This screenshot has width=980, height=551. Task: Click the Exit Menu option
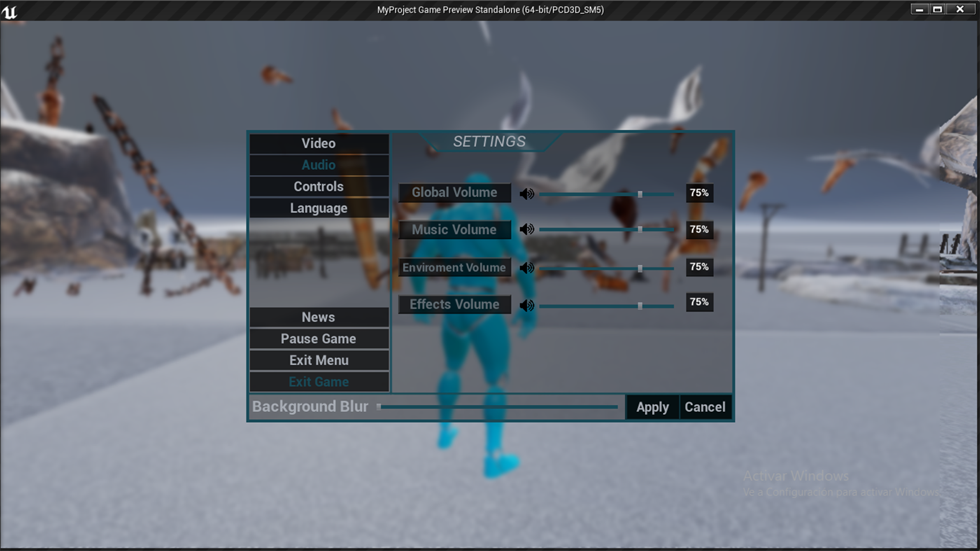tap(317, 360)
